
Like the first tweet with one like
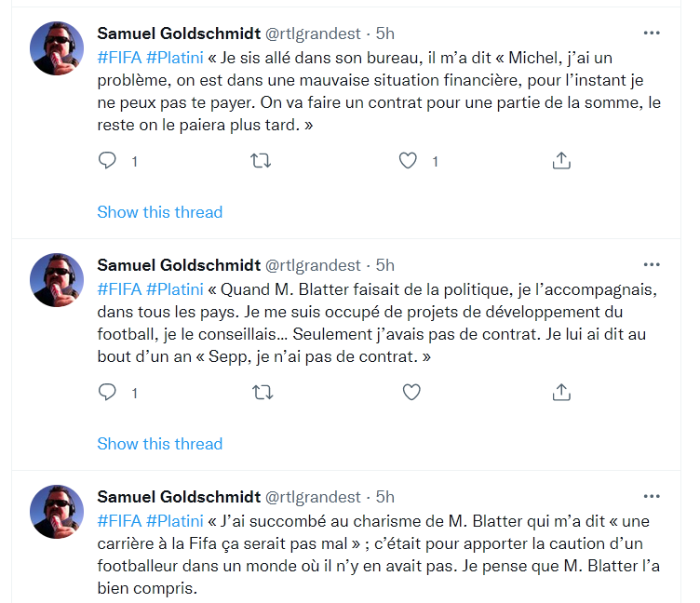[x=408, y=160]
